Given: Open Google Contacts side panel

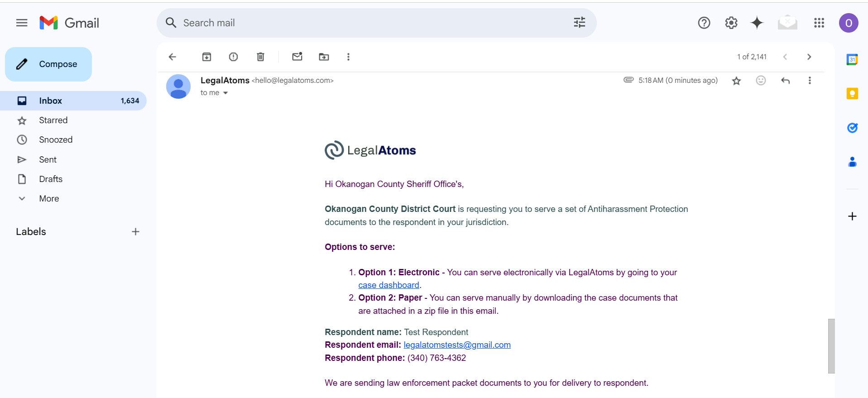Looking at the screenshot, I should pos(852,162).
